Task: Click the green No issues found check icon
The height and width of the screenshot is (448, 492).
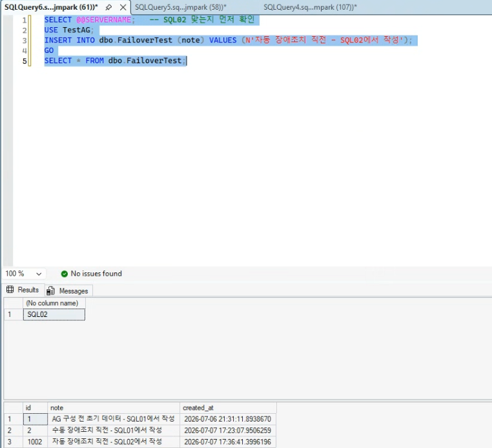Action: 65,274
